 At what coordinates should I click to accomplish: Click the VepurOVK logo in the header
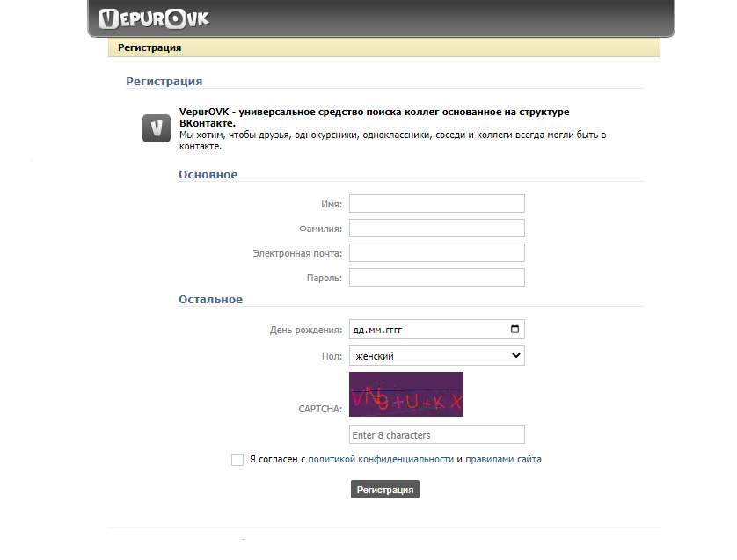[154, 18]
